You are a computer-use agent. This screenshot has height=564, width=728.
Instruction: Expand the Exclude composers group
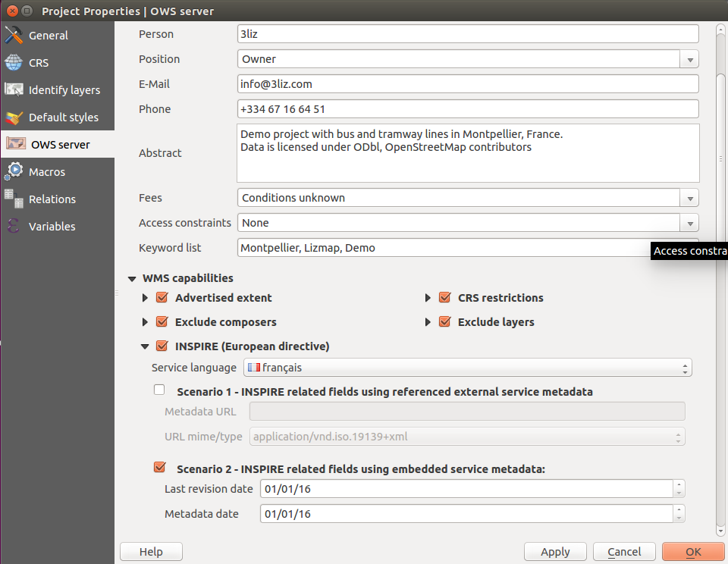(x=145, y=321)
